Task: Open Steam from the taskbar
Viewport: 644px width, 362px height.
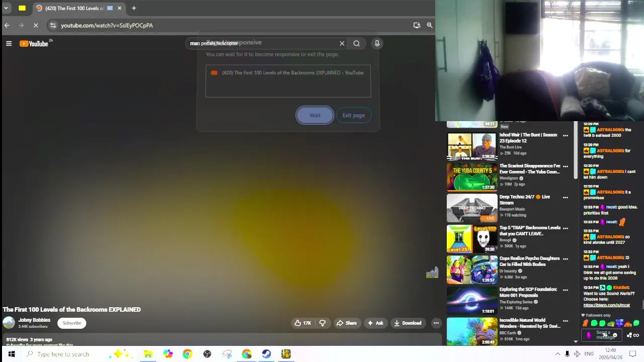Action: (266, 354)
